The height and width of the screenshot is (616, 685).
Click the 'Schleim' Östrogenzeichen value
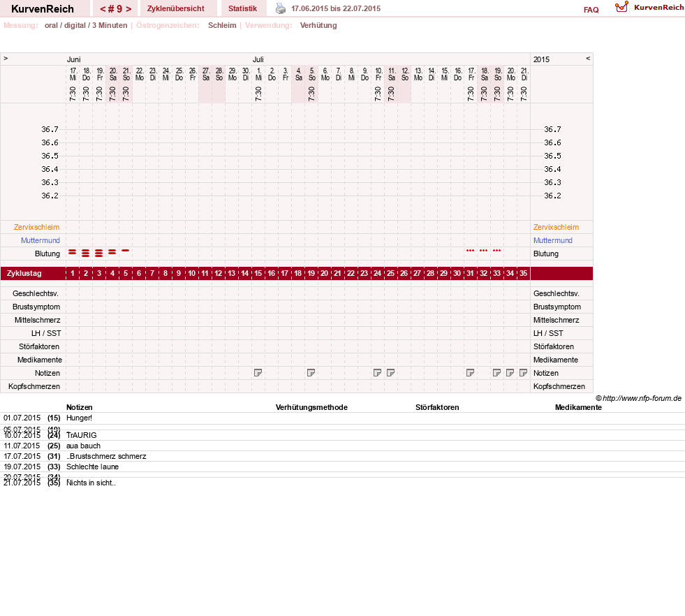tap(222, 25)
